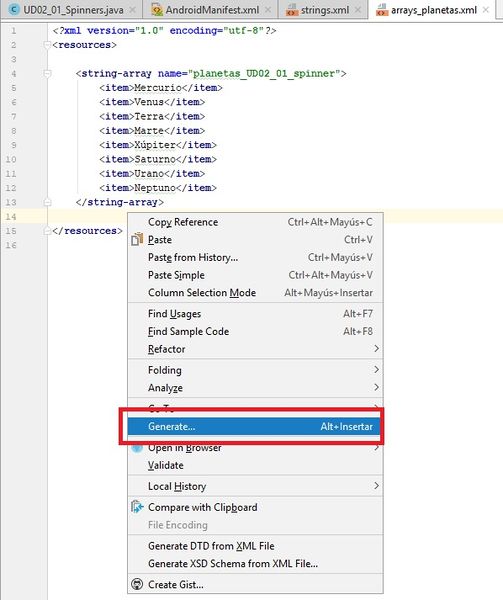Image resolution: width=503 pixels, height=600 pixels.
Task: Click the Create Gist GitHub icon
Action: click(x=137, y=584)
